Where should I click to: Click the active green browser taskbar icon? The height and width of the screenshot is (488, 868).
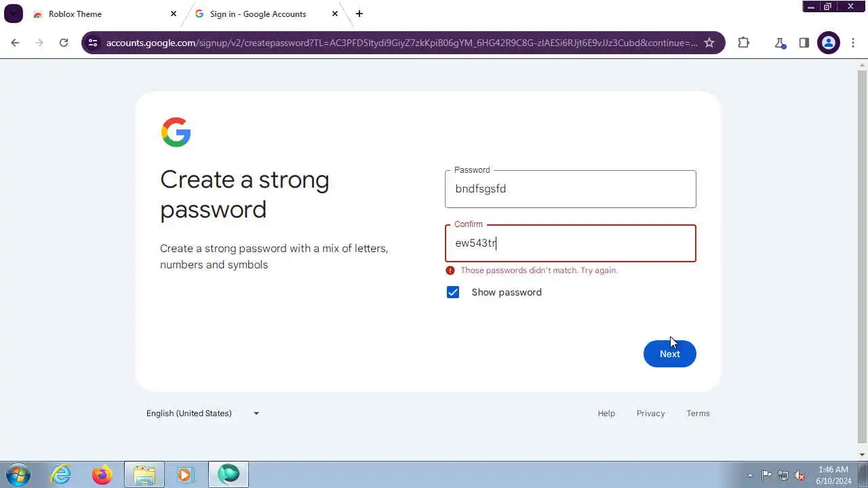pos(229,474)
